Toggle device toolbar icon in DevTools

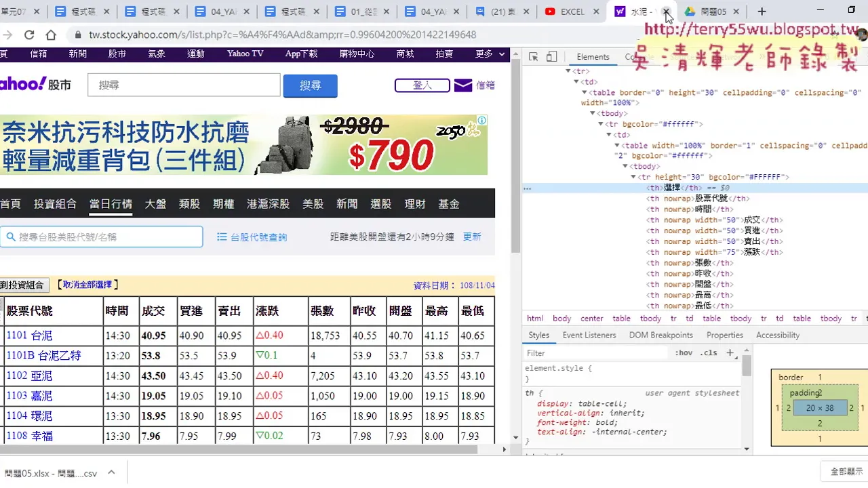(x=551, y=57)
